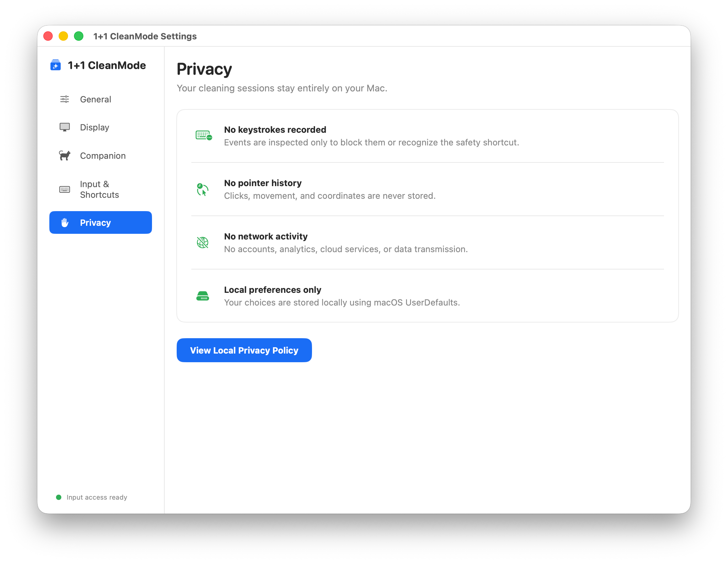Click the crossed-out globe network icon
This screenshot has height=563, width=728.
[202, 242]
